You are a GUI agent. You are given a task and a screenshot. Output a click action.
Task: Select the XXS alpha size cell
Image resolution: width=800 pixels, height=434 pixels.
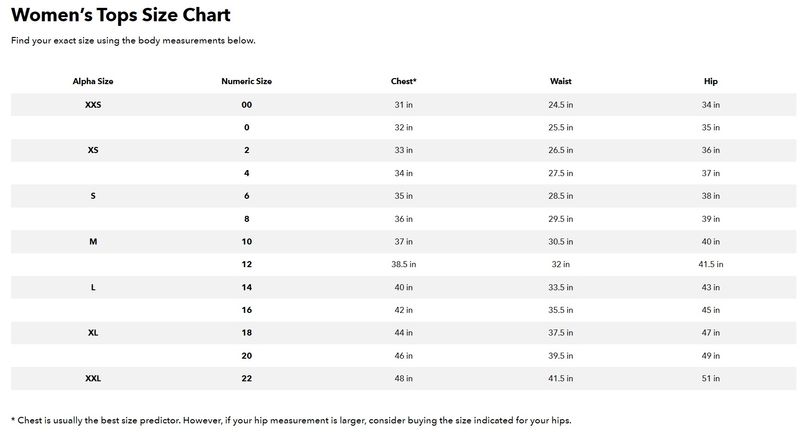tap(93, 104)
